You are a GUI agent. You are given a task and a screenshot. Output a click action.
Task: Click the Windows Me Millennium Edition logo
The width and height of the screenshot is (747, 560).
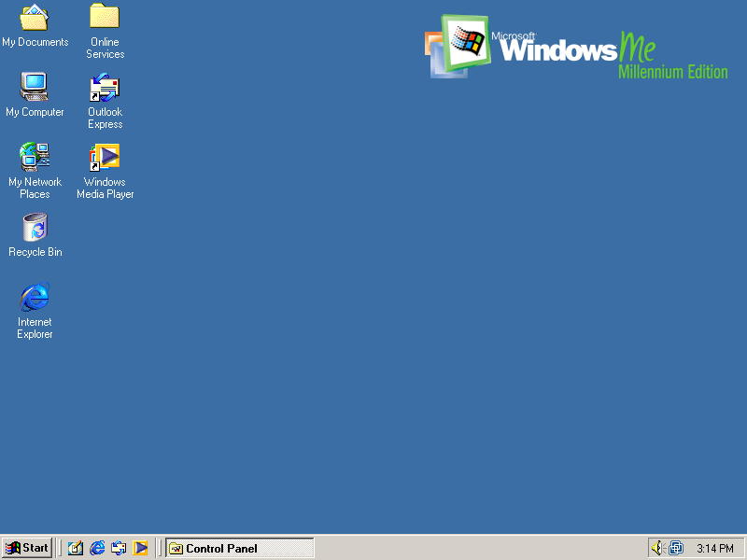click(575, 47)
